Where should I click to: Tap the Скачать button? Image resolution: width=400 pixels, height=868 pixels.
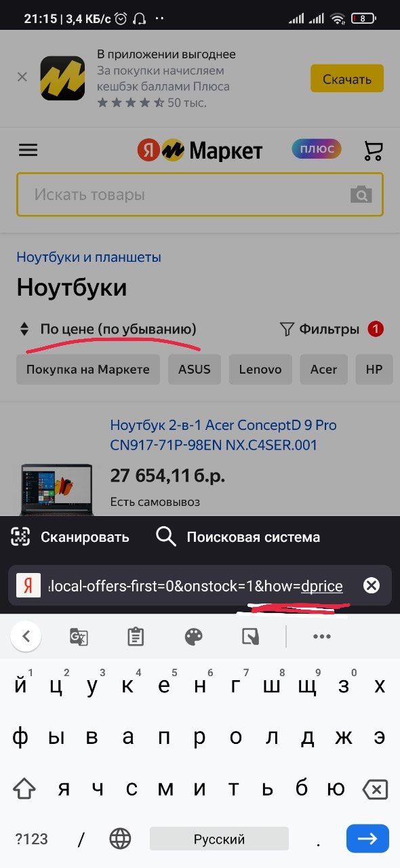point(347,79)
